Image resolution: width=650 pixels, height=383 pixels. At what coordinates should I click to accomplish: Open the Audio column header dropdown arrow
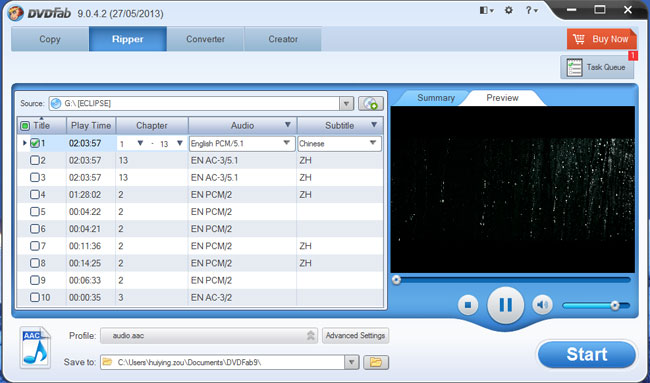click(x=288, y=125)
